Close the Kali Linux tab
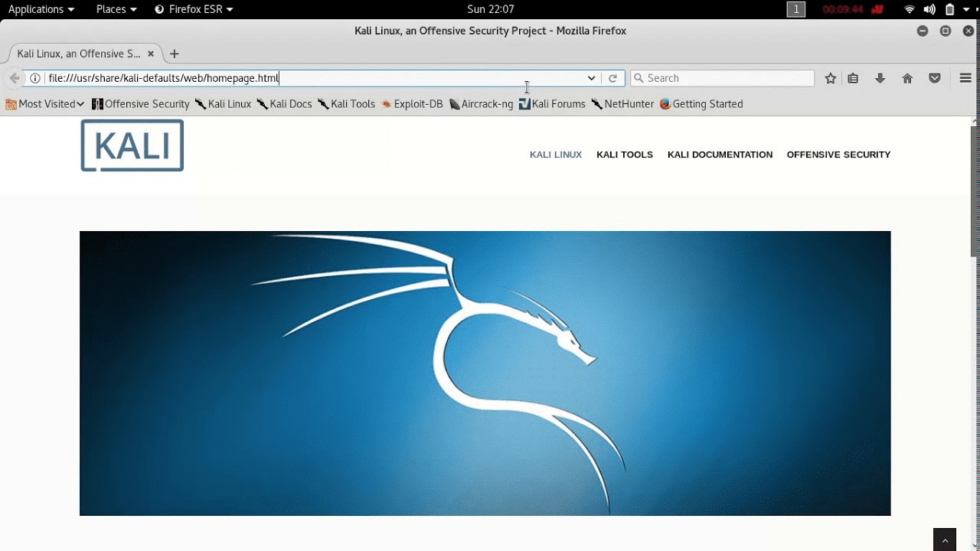Viewport: 980px width, 551px height. 151,54
